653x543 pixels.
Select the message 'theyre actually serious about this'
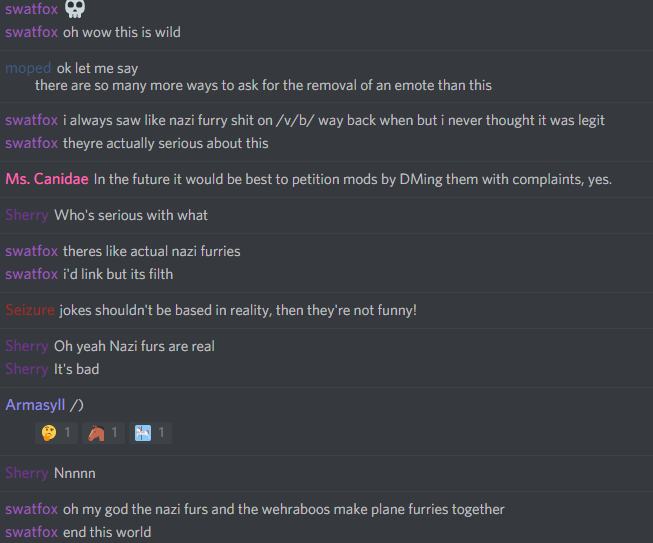pos(165,143)
